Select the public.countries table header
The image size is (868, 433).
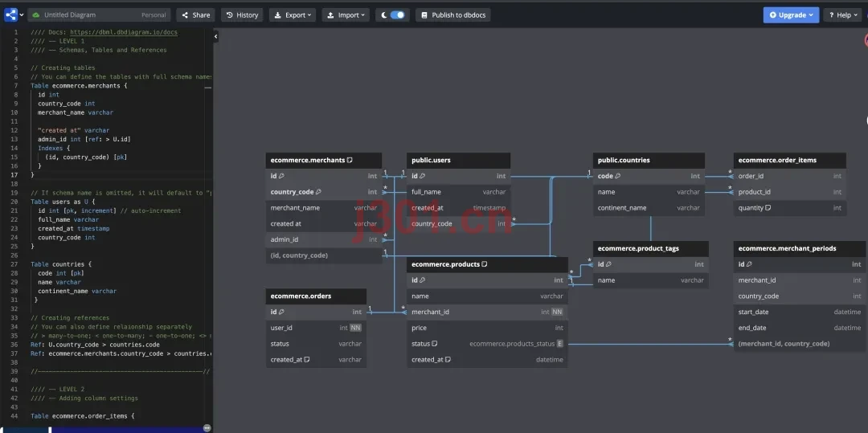tap(649, 161)
